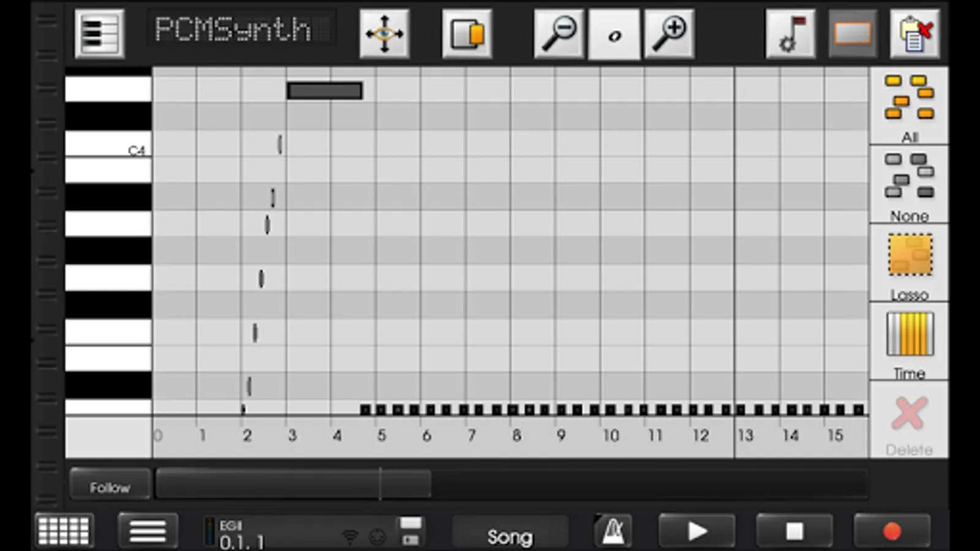Click the copy notes icon
This screenshot has width=980, height=551.
467,34
